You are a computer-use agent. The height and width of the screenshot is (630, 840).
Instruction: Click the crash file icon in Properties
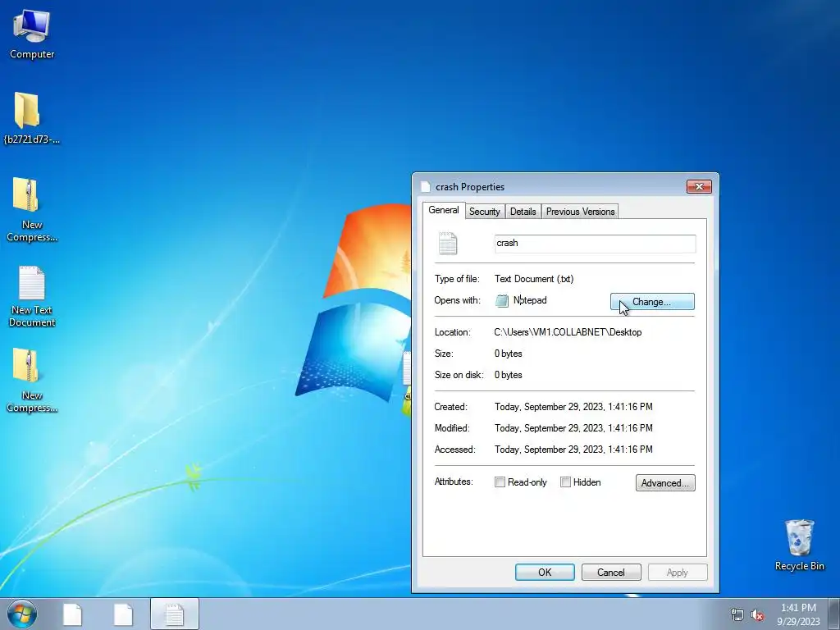[x=448, y=243]
